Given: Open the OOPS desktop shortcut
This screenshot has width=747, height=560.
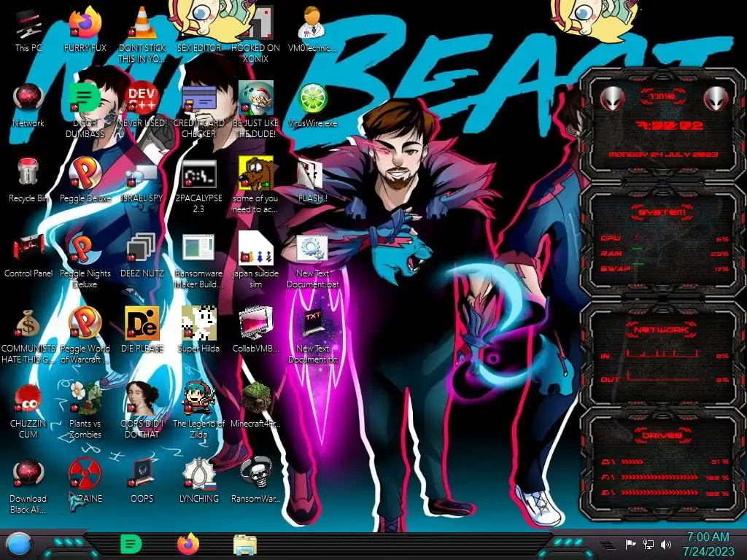Looking at the screenshot, I should tap(142, 481).
